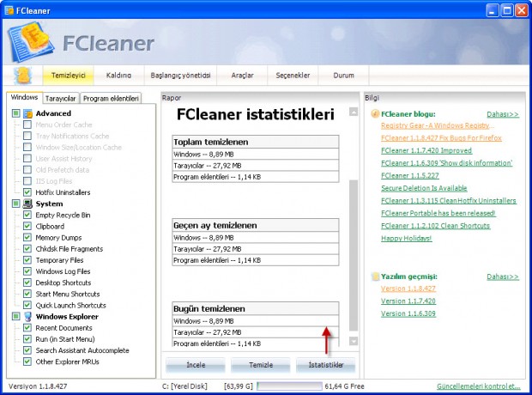This screenshot has height=395, width=532.
Task: Open the FCleaner 1.1.5.227 link
Action: pos(410,175)
